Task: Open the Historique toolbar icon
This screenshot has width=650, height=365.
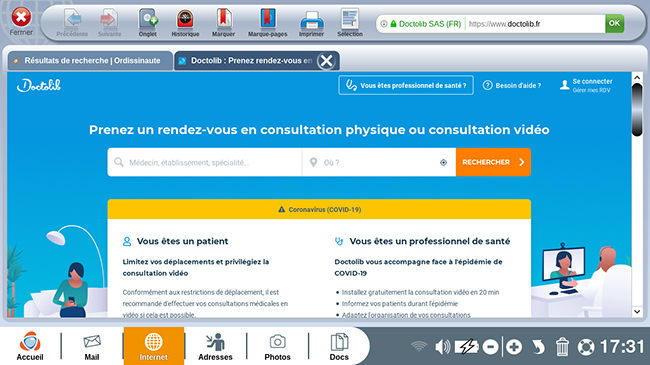Action: pyautogui.click(x=185, y=23)
